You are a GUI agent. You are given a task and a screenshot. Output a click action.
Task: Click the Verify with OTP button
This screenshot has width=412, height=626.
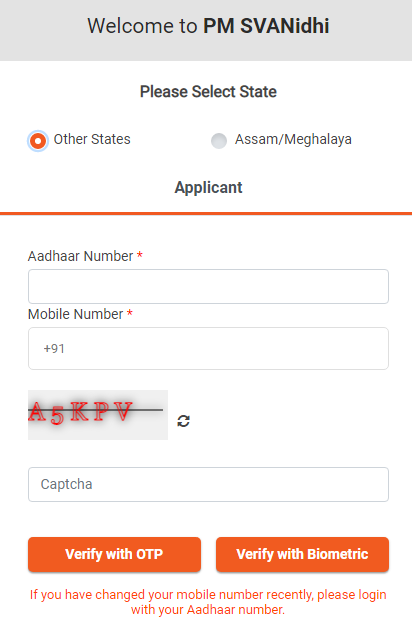[114, 554]
